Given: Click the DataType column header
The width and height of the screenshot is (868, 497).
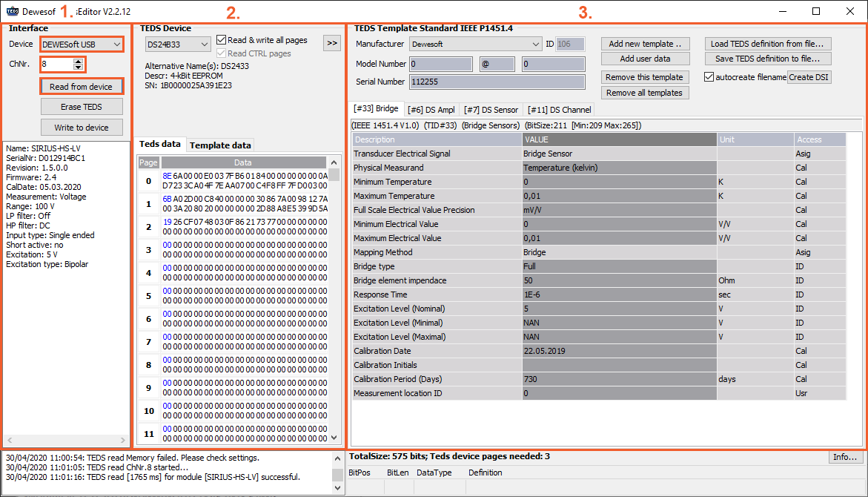Looking at the screenshot, I should [434, 473].
